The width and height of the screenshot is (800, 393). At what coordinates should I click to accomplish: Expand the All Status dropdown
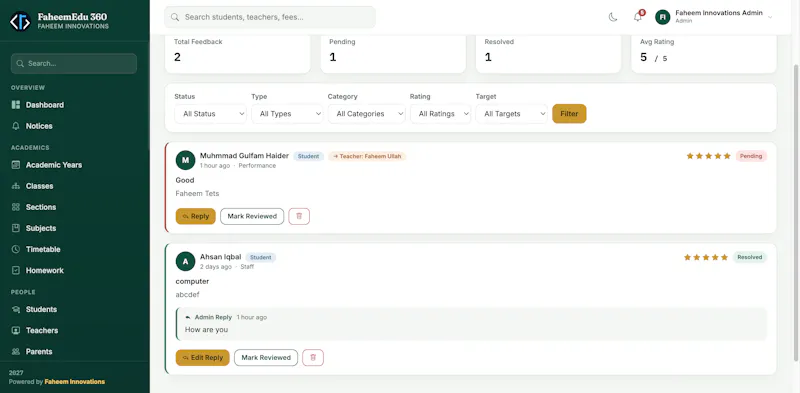pos(210,114)
